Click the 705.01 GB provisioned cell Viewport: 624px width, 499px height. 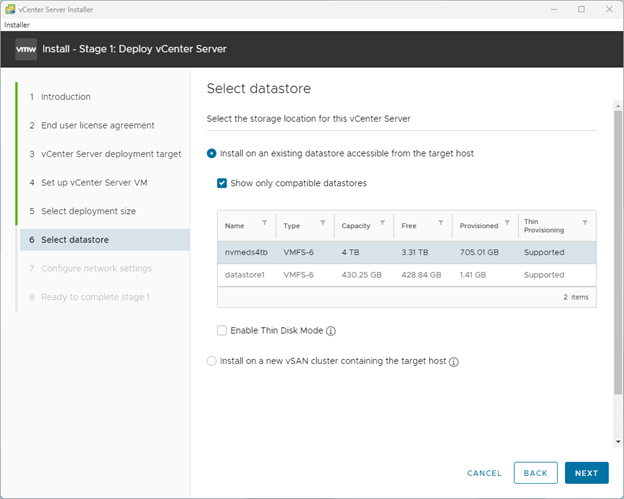tap(479, 252)
